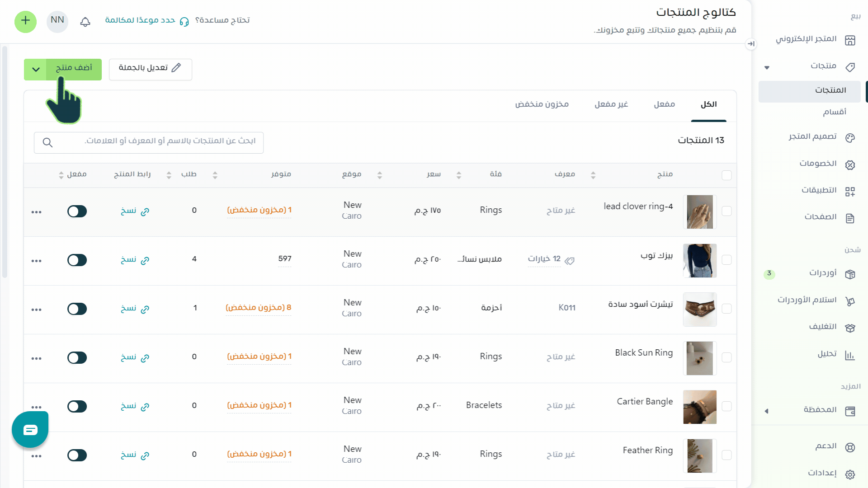The height and width of the screenshot is (488, 868).
Task: Click the search magnifier icon
Action: (47, 143)
